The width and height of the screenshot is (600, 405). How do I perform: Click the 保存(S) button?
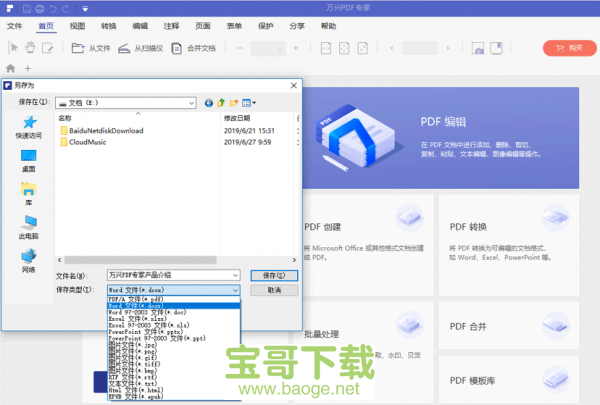(274, 275)
